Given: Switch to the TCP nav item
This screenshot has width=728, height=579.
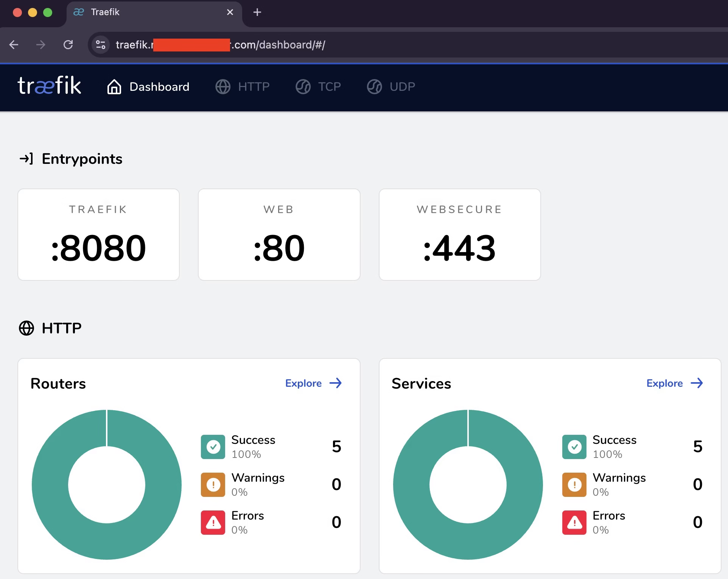Looking at the screenshot, I should [x=318, y=87].
